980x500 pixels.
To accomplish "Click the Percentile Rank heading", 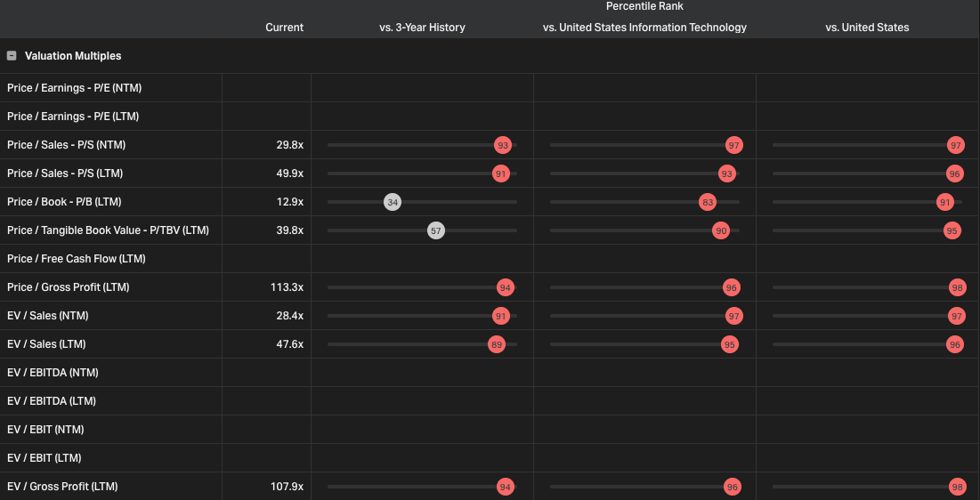I will [644, 6].
